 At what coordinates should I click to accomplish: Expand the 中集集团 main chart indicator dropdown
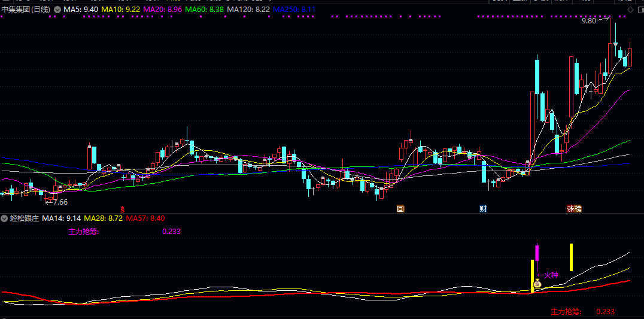[57, 10]
